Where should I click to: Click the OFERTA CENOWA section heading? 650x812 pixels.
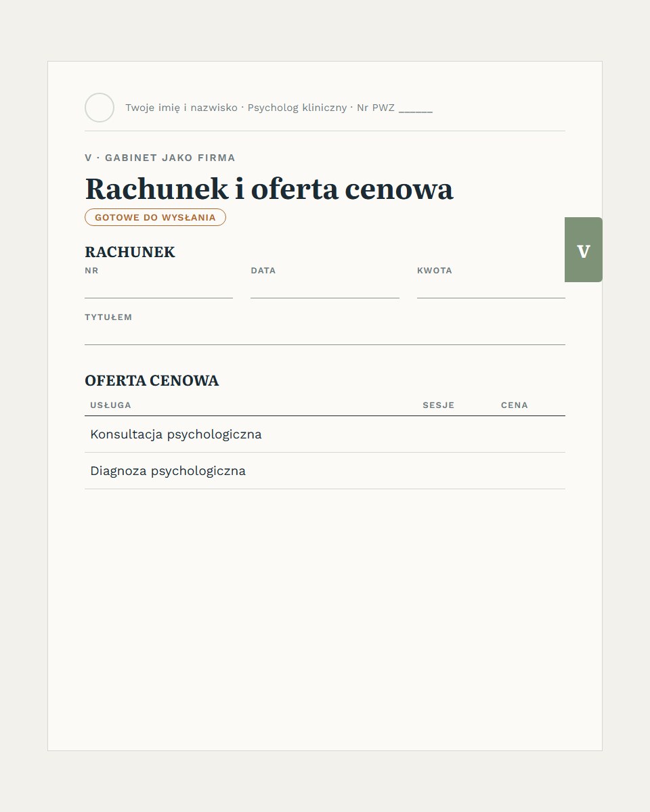point(152,381)
